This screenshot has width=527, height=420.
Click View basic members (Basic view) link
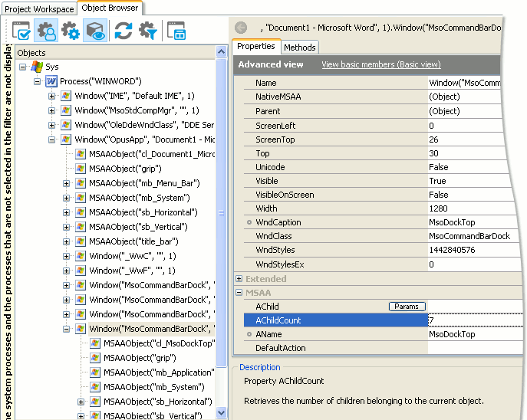(380, 64)
